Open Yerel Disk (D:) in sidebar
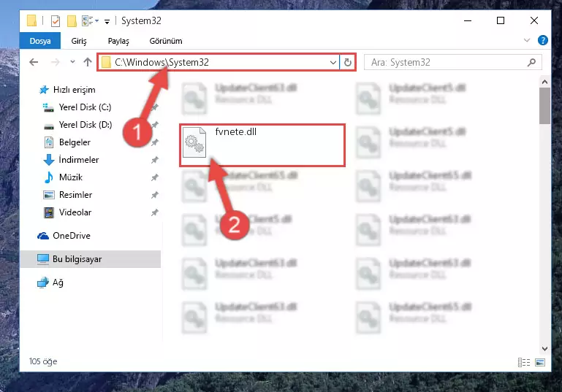The height and width of the screenshot is (392, 562). pyautogui.click(x=86, y=125)
